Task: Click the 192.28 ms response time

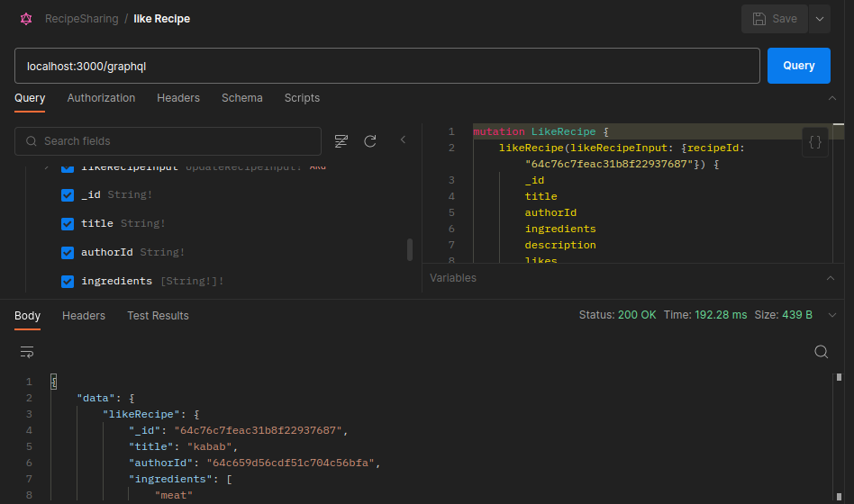Action: (x=721, y=315)
